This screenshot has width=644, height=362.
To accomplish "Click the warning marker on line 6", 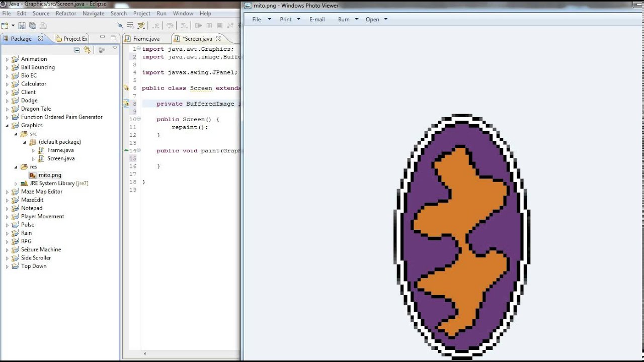I will click(x=126, y=88).
